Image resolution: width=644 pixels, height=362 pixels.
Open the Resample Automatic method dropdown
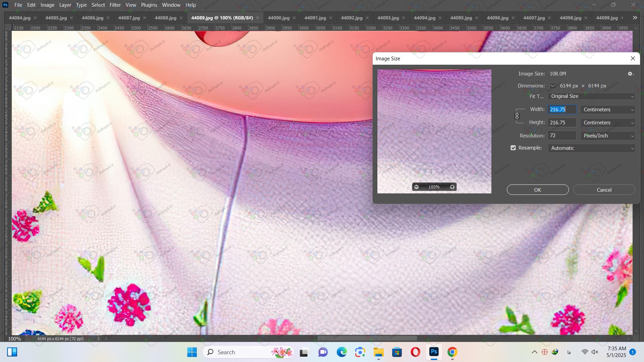coord(591,148)
